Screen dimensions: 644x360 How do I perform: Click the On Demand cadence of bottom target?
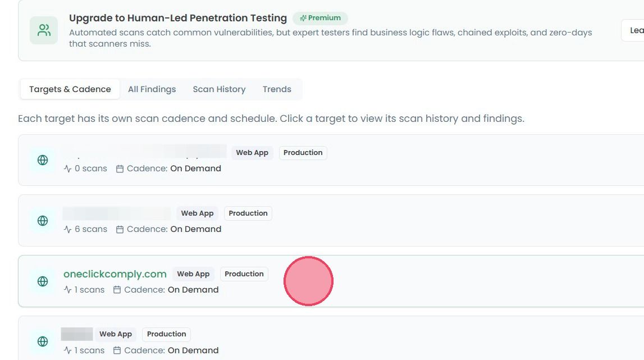point(193,350)
